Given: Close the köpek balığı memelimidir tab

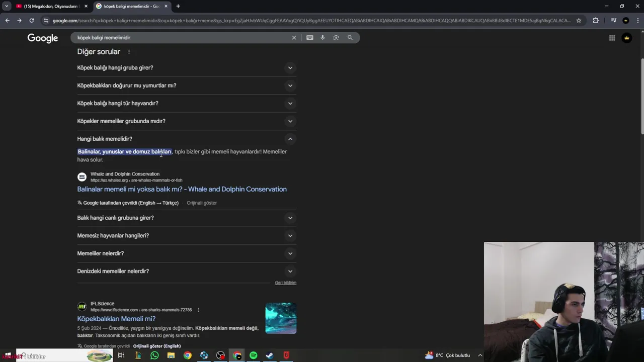Looking at the screenshot, I should (x=166, y=6).
